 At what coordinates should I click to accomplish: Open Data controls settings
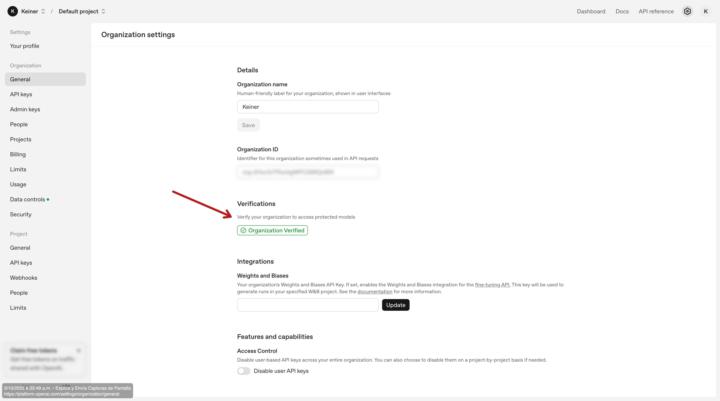pos(27,199)
